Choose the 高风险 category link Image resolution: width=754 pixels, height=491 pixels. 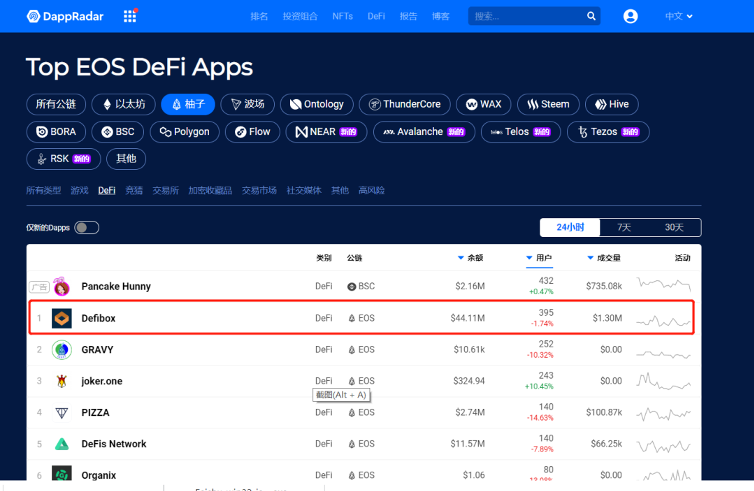371,190
